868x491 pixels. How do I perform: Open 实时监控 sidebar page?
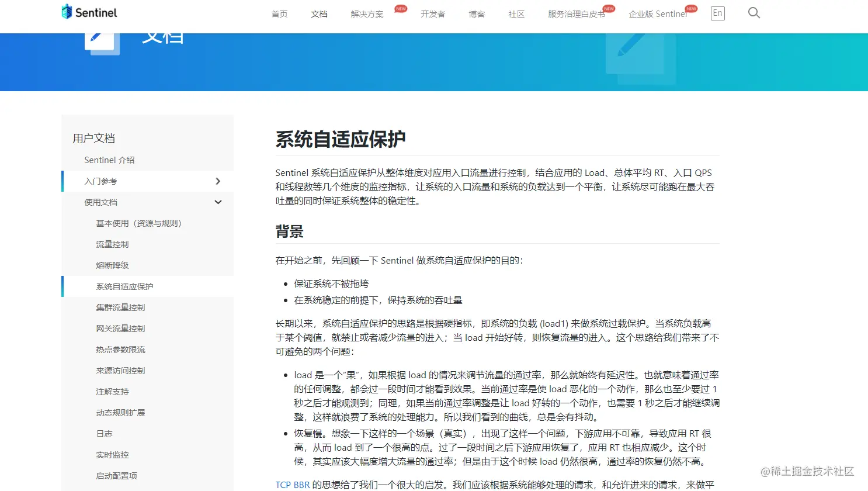[112, 455]
